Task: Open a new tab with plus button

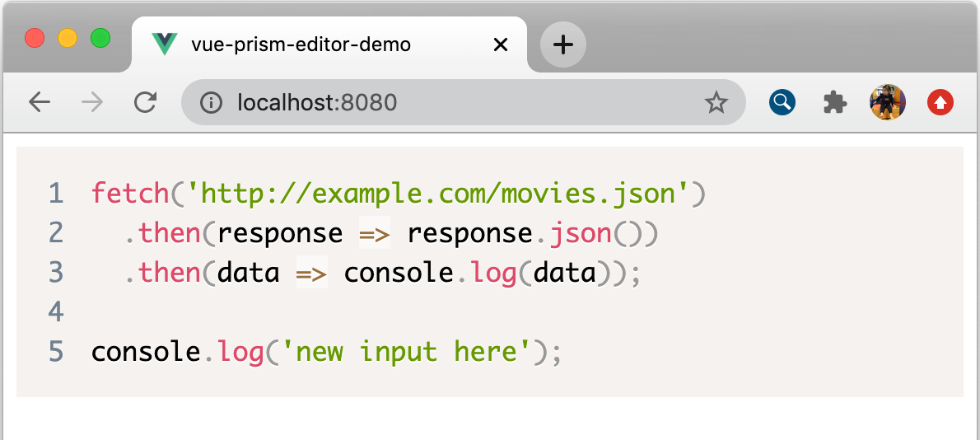Action: coord(562,44)
